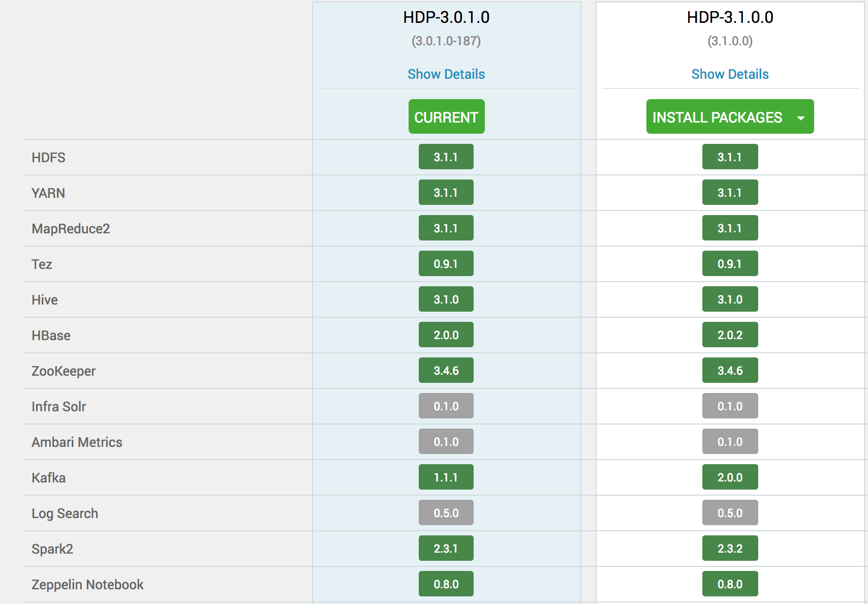
Task: Open the Install Packages dropdown arrow
Action: click(x=801, y=117)
